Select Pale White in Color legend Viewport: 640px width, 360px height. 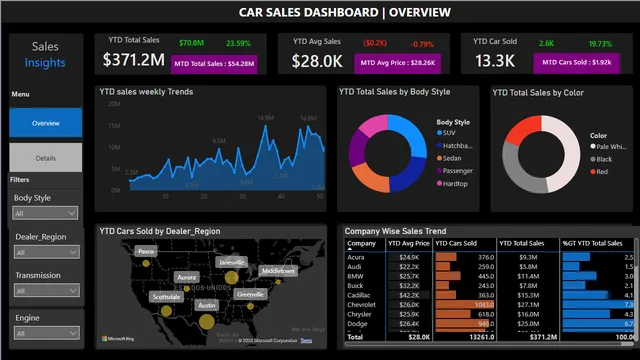609,147
